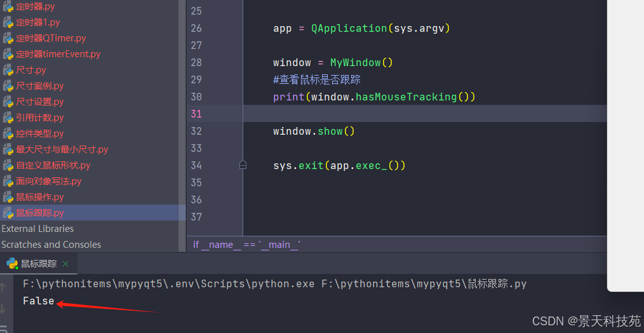Click the Python icon on the 鼠标跟踪 run tab

pyautogui.click(x=12, y=264)
